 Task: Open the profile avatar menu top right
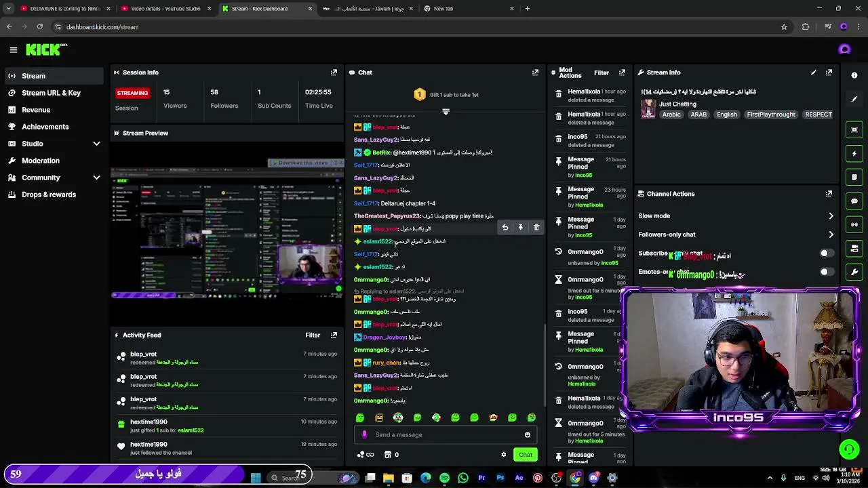point(844,49)
